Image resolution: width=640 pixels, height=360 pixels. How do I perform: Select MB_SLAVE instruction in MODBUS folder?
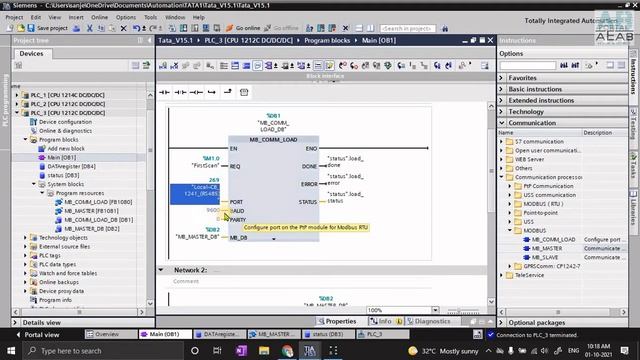coord(544,257)
